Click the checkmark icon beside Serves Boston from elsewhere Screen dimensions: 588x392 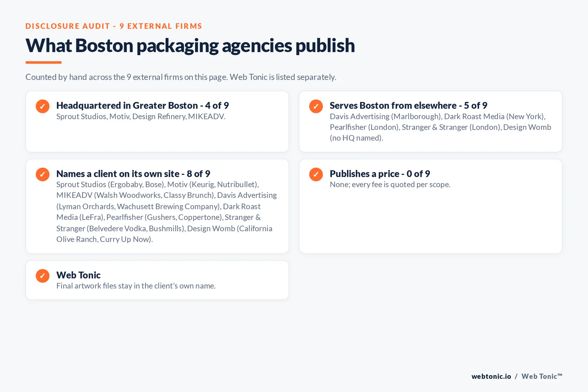pyautogui.click(x=316, y=106)
